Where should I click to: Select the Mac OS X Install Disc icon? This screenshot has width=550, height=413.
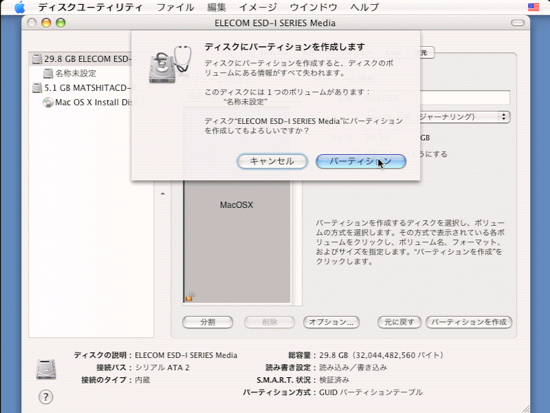[x=48, y=102]
